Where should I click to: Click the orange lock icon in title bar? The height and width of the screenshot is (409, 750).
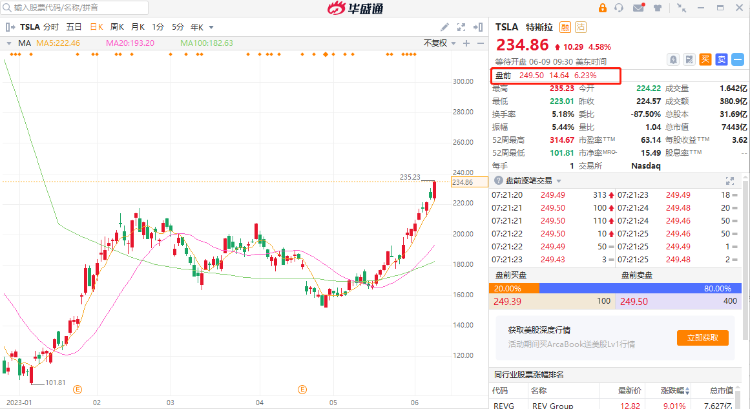602,8
